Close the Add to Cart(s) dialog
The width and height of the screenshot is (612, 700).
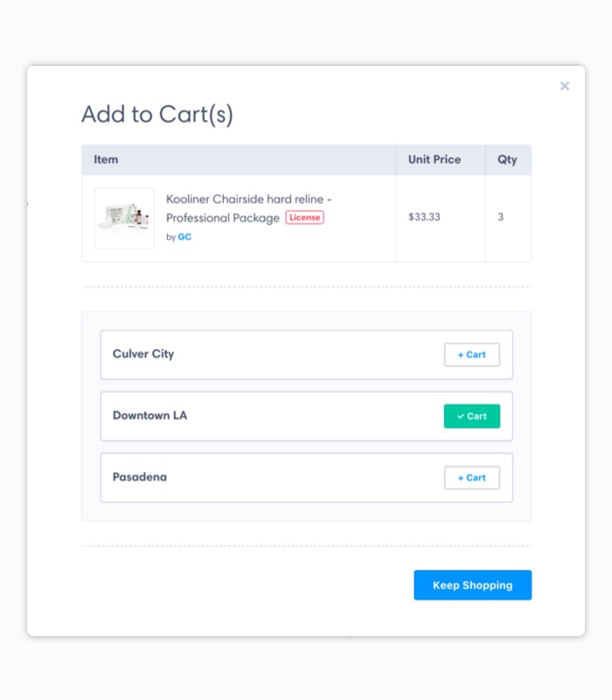(565, 86)
